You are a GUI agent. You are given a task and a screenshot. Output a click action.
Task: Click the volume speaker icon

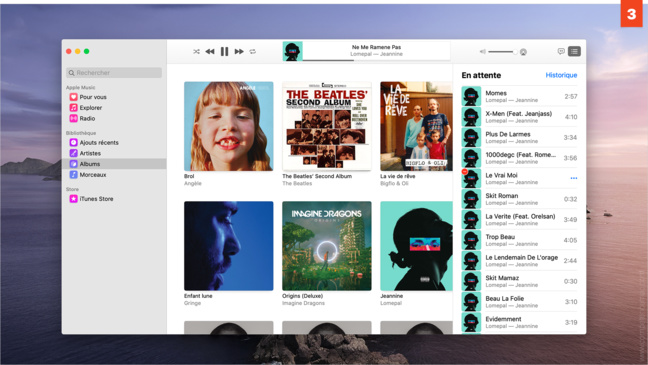483,52
